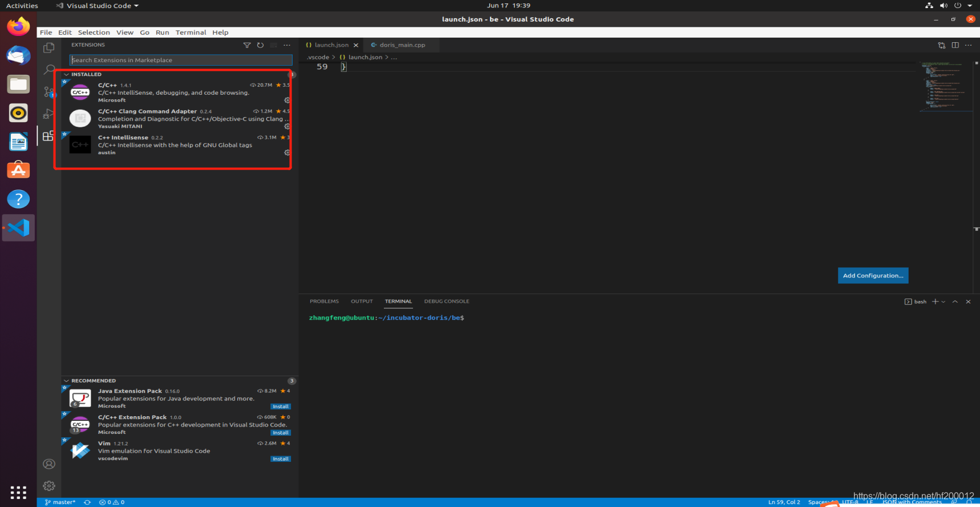Refresh the extensions list
This screenshot has width=980, height=507.
(x=260, y=45)
